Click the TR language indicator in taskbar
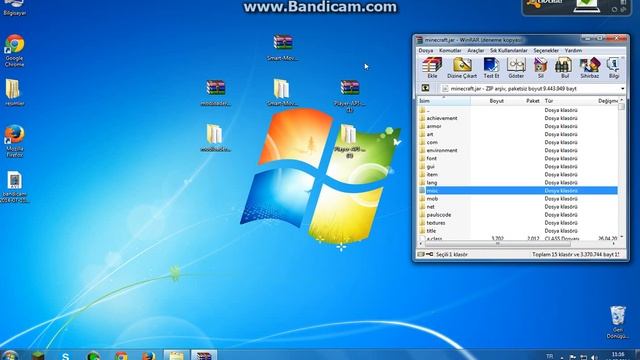The image size is (640, 360). click(x=549, y=357)
